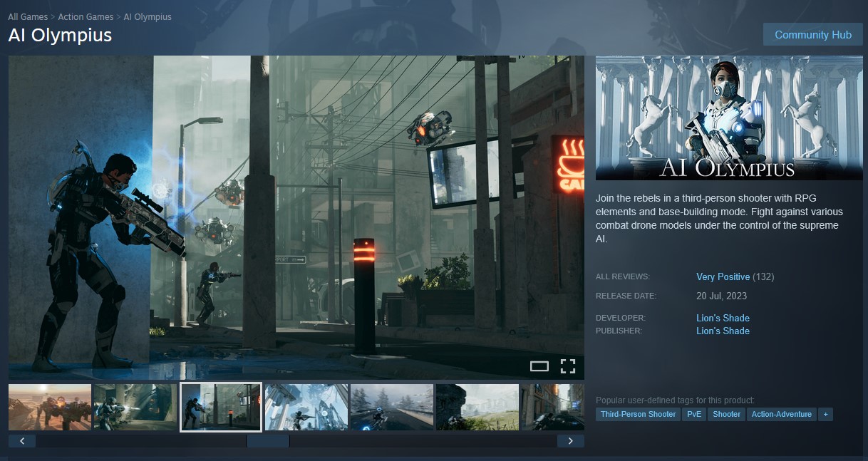This screenshot has width=868, height=461.
Task: Click the review count (132)
Action: [763, 276]
